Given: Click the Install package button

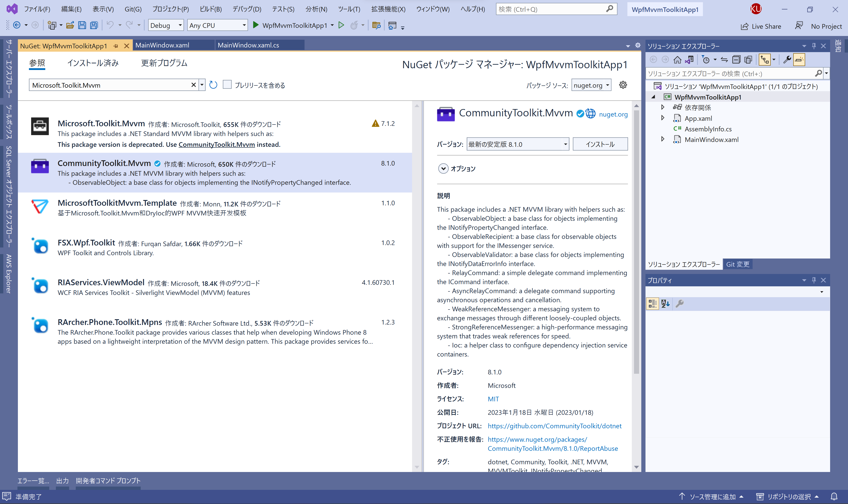Looking at the screenshot, I should point(600,144).
